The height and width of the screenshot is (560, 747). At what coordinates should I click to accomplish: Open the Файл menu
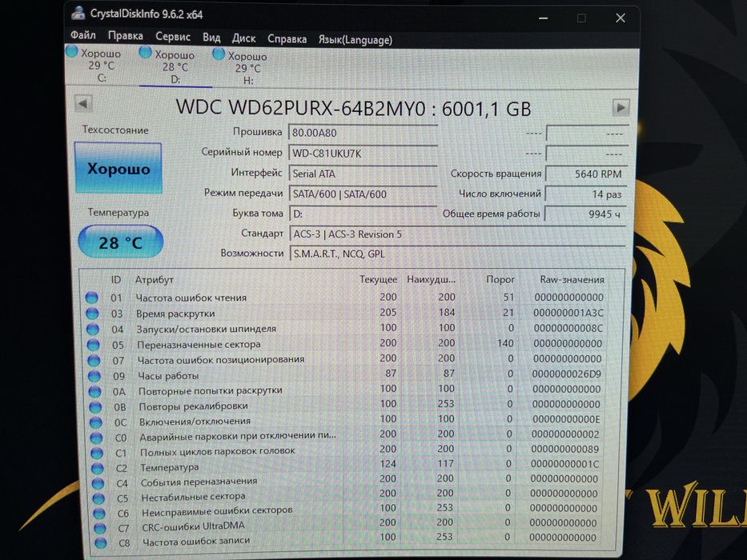pyautogui.click(x=83, y=35)
